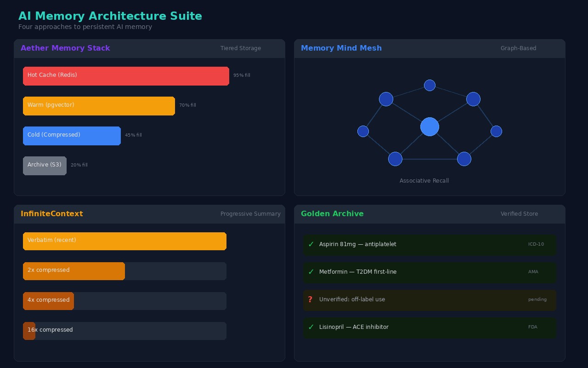
Task: Click the 16x compressed bar
Action: (x=29, y=331)
